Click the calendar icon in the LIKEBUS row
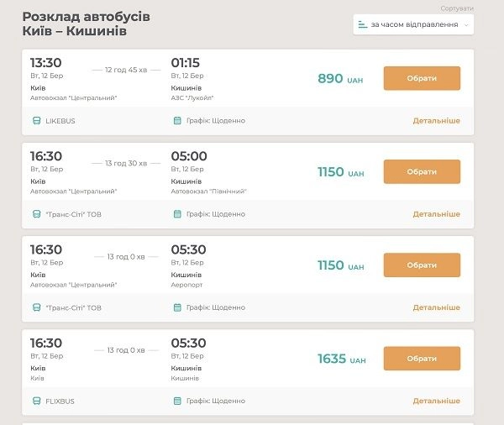The height and width of the screenshot is (425, 504). 177,121
